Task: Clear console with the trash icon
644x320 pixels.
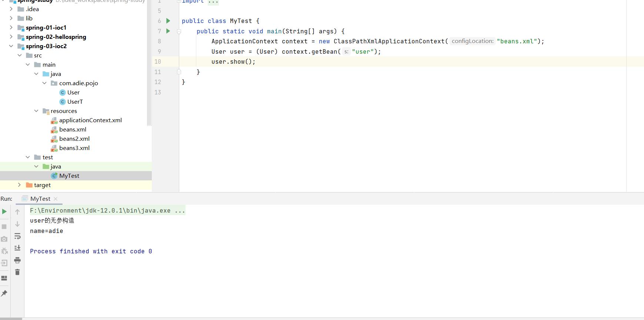Action: pos(17,272)
